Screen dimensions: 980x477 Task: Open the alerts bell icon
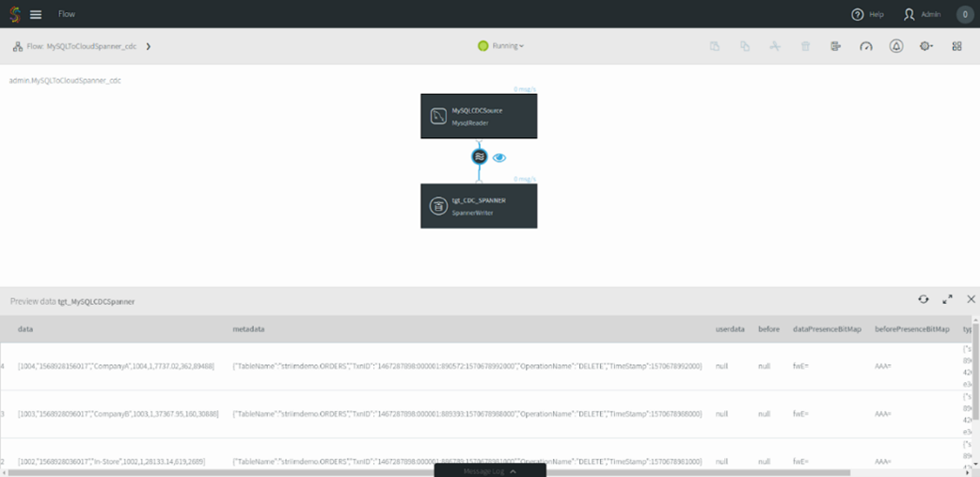[896, 46]
